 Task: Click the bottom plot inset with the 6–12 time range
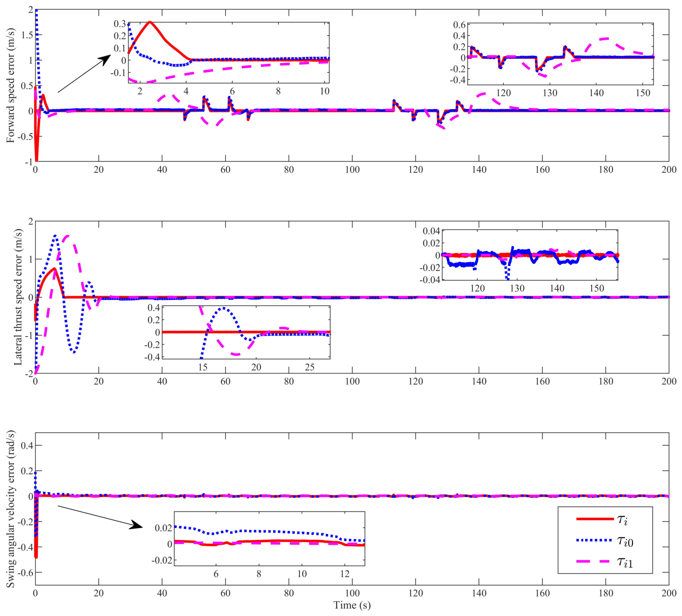269,539
